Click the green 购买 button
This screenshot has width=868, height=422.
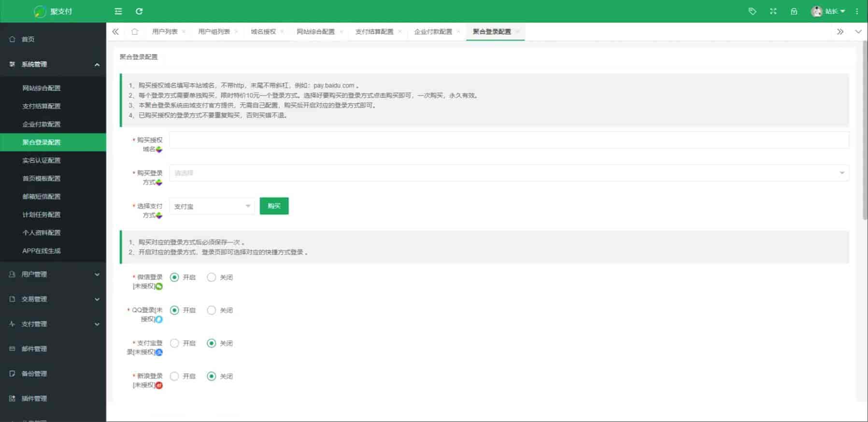(274, 206)
